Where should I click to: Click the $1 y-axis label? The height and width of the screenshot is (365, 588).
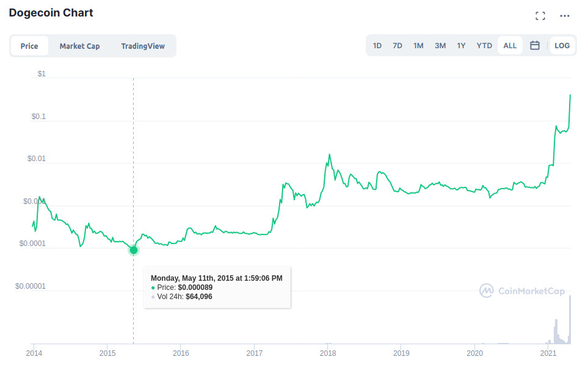(42, 74)
